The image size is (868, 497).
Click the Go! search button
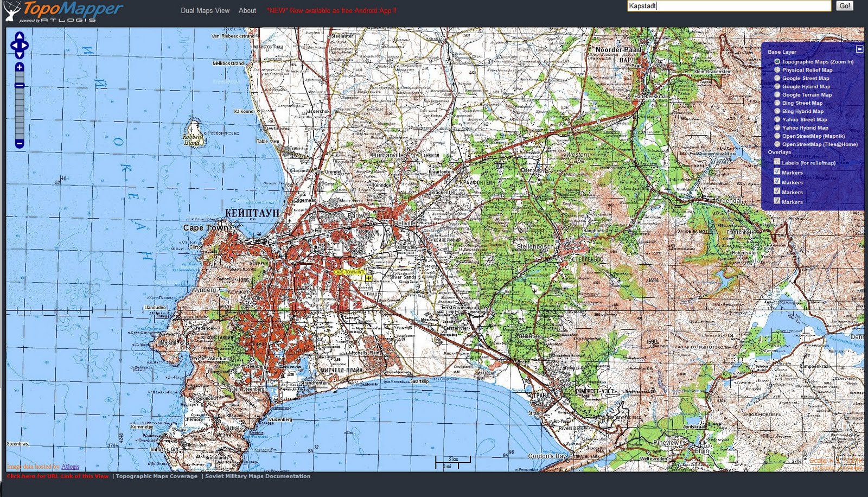pyautogui.click(x=845, y=6)
